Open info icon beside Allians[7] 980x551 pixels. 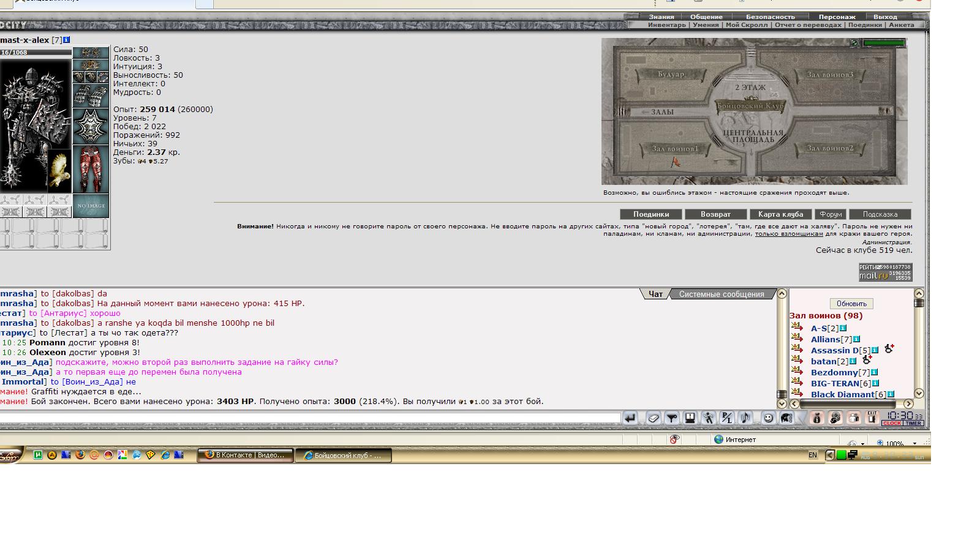856,339
